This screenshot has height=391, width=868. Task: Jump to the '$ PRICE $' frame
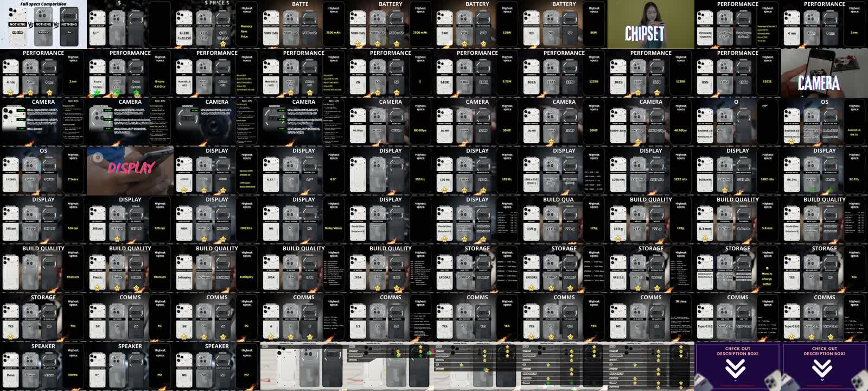[x=217, y=24]
